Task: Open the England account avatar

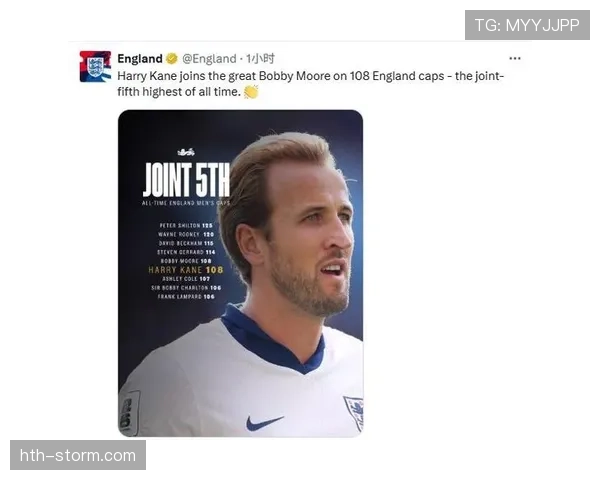Action: pyautogui.click(x=95, y=67)
